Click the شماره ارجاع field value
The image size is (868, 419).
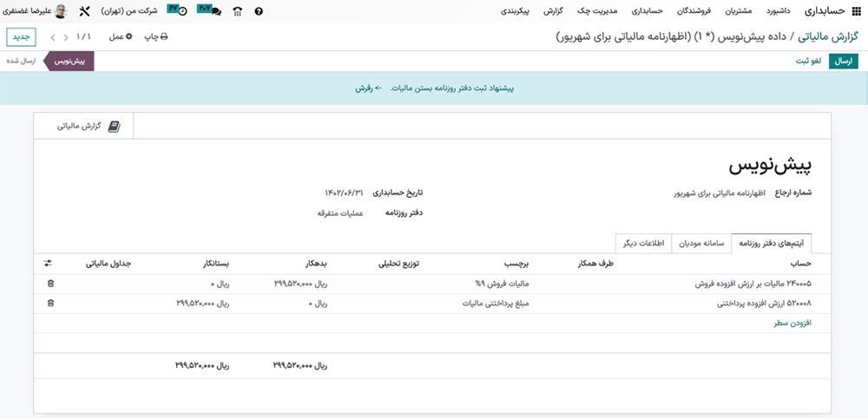click(720, 193)
